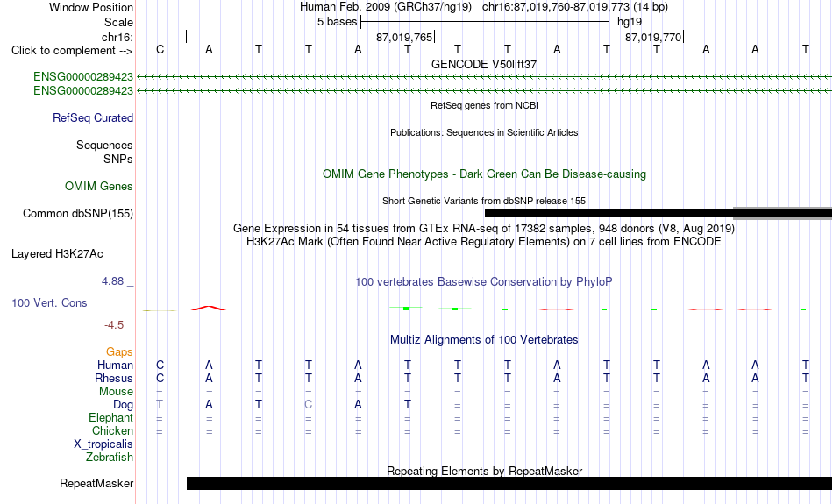The image size is (833, 504).
Task: Click the Sequences track label
Action: click(104, 145)
